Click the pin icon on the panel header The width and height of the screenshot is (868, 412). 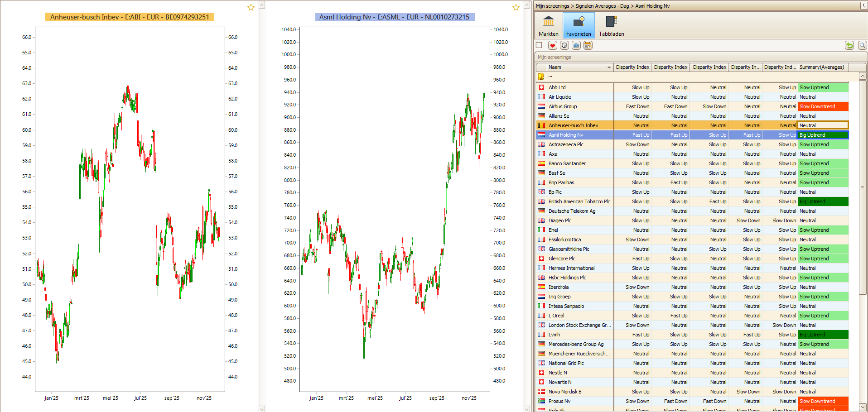[x=863, y=6]
